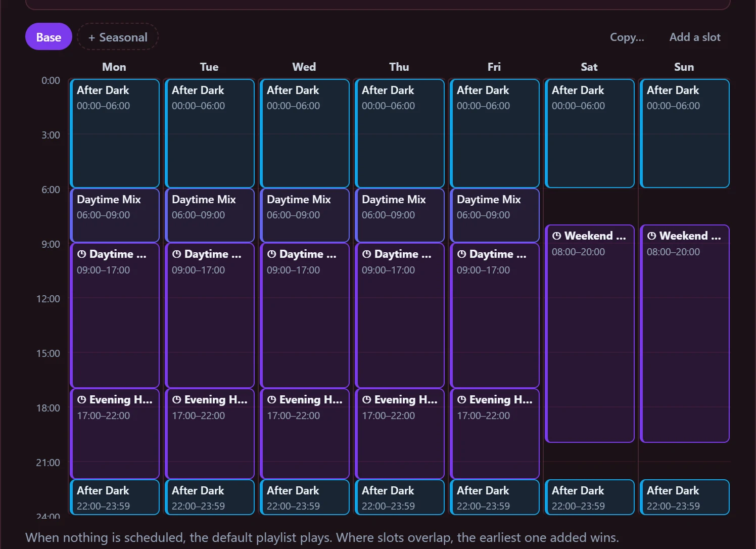756x549 pixels.
Task: Open the Copy... option
Action: click(627, 37)
